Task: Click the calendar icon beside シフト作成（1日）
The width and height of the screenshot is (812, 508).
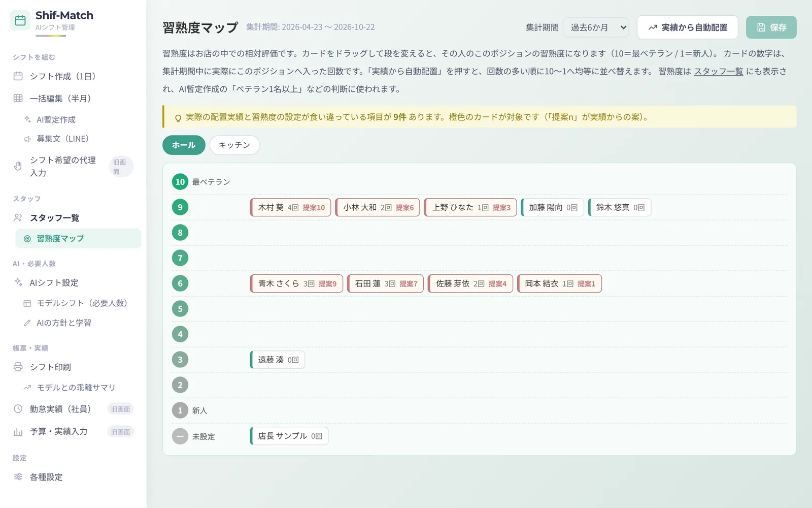Action: (x=18, y=76)
